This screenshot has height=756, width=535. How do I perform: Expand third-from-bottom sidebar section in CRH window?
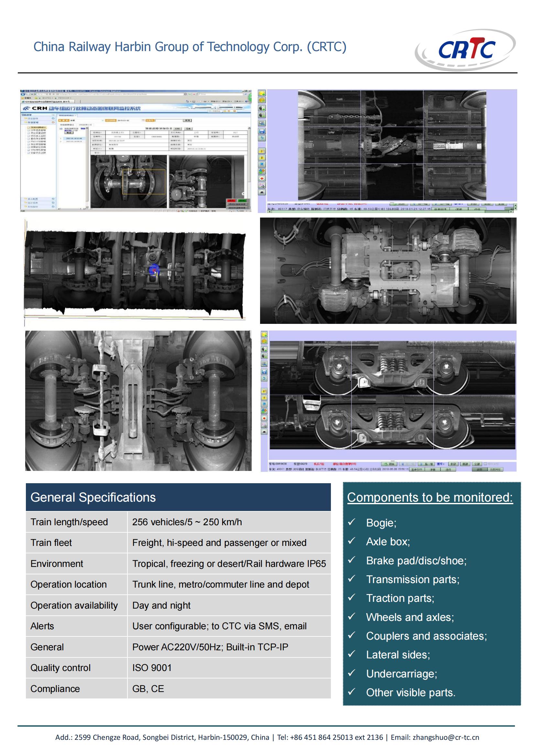coord(53,199)
